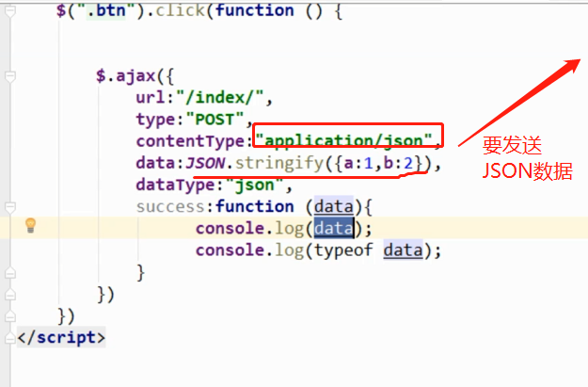Click the ".btn" selector string

[x=106, y=10]
